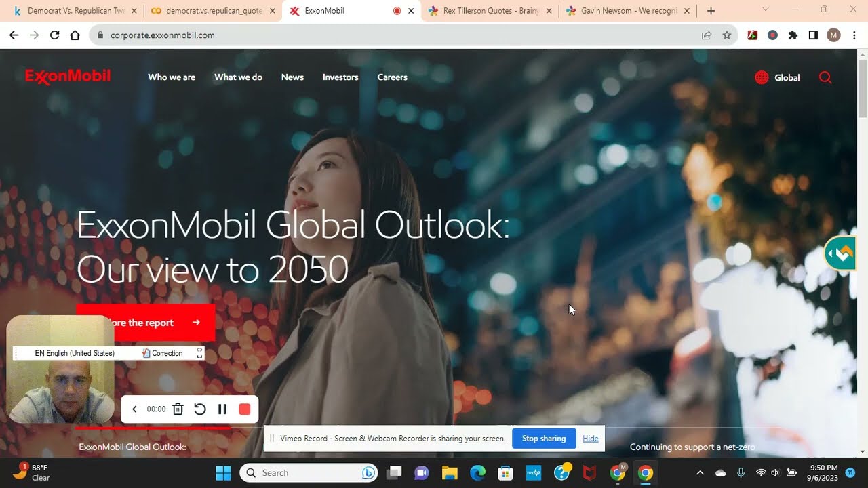This screenshot has width=868, height=488.
Task: Bookmark this page with the star
Action: (x=727, y=35)
